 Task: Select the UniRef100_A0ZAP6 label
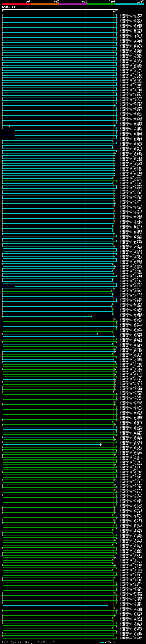coord(131,140)
